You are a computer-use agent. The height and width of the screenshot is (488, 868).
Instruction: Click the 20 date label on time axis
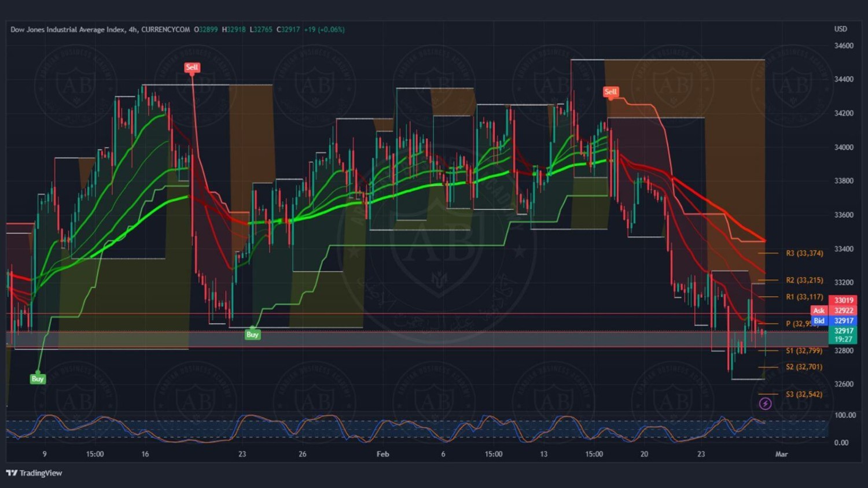pyautogui.click(x=644, y=454)
